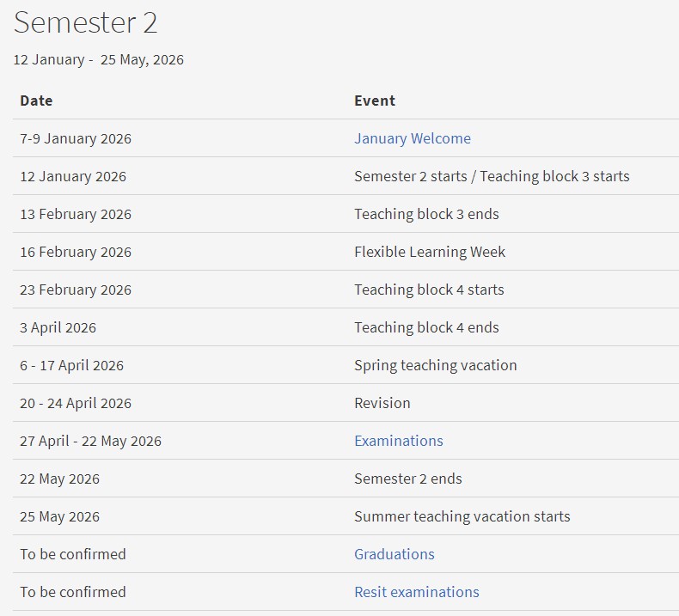Select the '22 May 2026' date cell
The width and height of the screenshot is (679, 616).
click(x=60, y=479)
